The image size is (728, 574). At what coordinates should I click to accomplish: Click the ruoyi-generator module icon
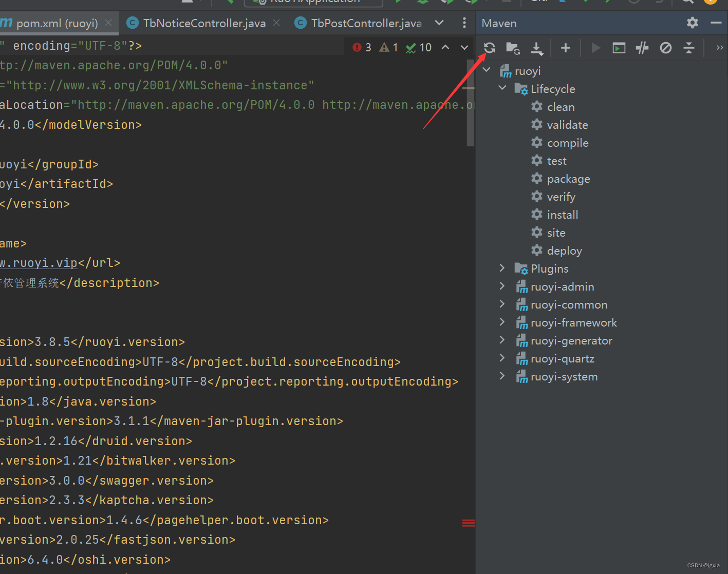tap(521, 340)
